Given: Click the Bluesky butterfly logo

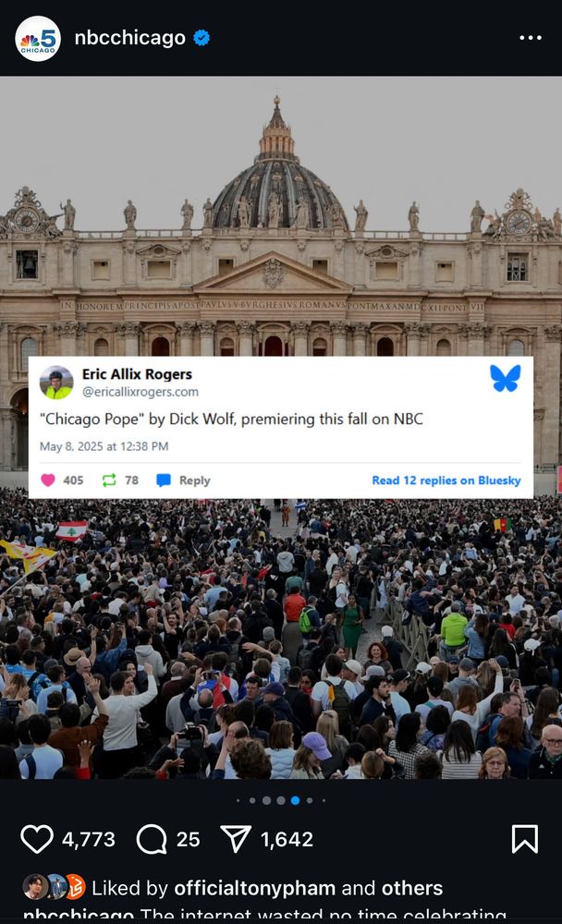Looking at the screenshot, I should point(505,378).
